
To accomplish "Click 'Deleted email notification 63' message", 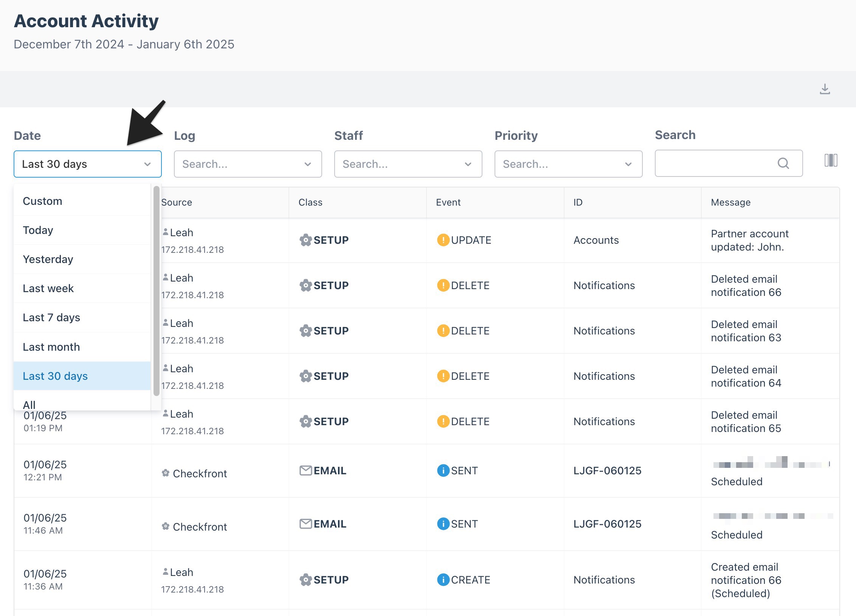I will click(746, 331).
